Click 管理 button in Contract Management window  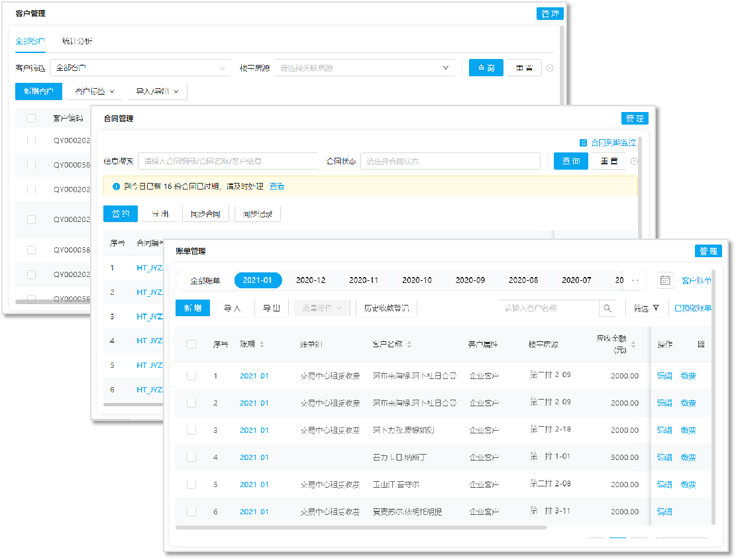pyautogui.click(x=635, y=118)
